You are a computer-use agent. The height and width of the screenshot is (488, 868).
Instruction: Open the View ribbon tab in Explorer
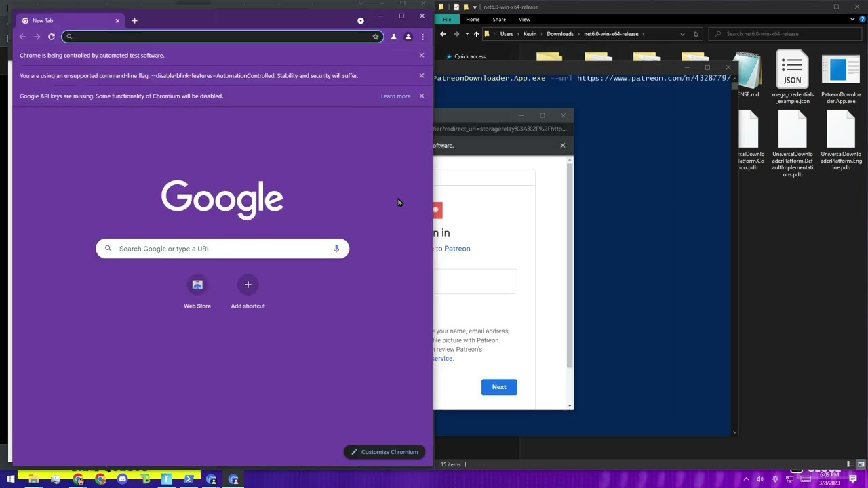point(524,20)
